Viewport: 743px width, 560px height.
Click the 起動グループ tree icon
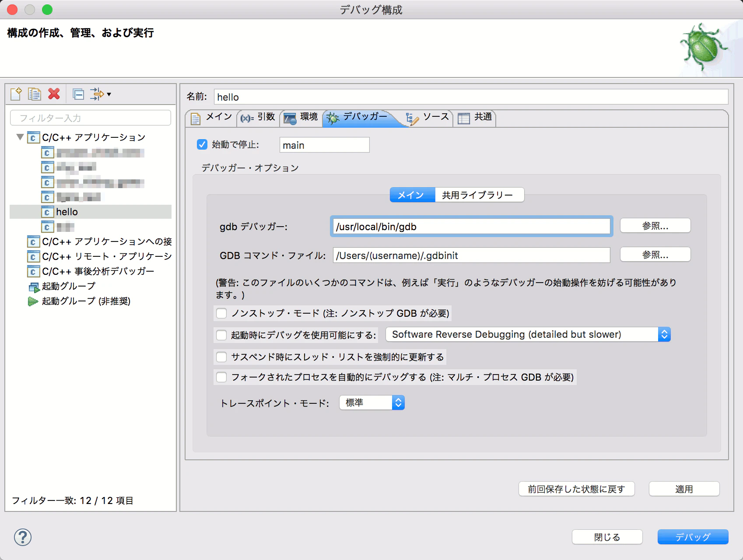[34, 287]
